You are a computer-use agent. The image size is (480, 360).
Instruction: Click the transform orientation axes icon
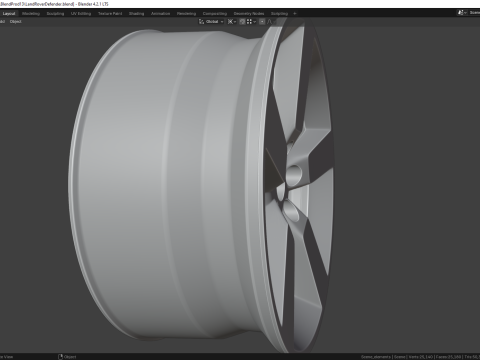coord(201,22)
